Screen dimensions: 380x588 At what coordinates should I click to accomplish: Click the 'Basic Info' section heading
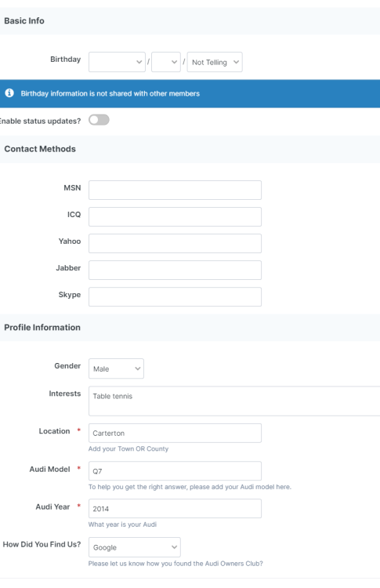24,21
